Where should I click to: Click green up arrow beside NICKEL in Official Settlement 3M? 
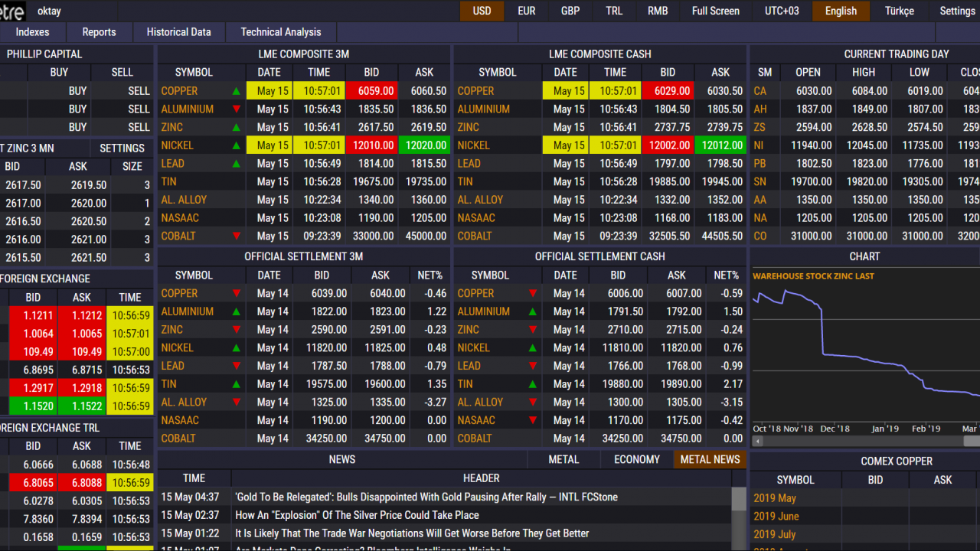coord(237,348)
